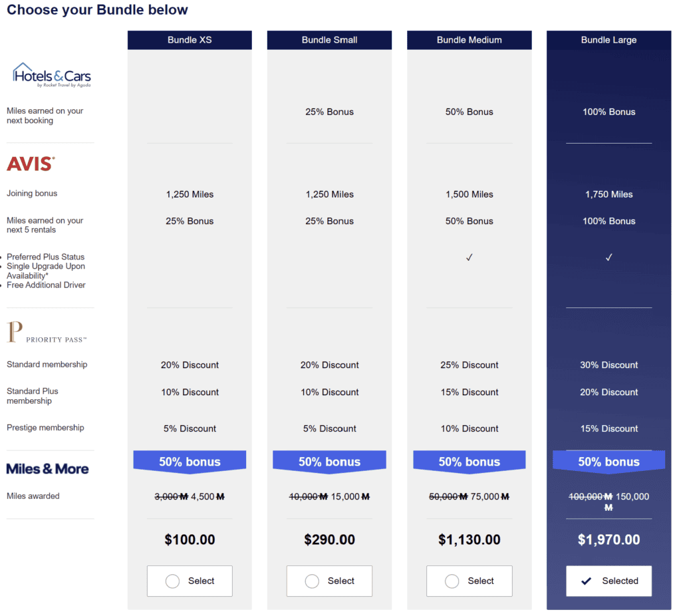Click the Selected button for Bundle Large
Screen dimensions: 681x616
pyautogui.click(x=609, y=580)
